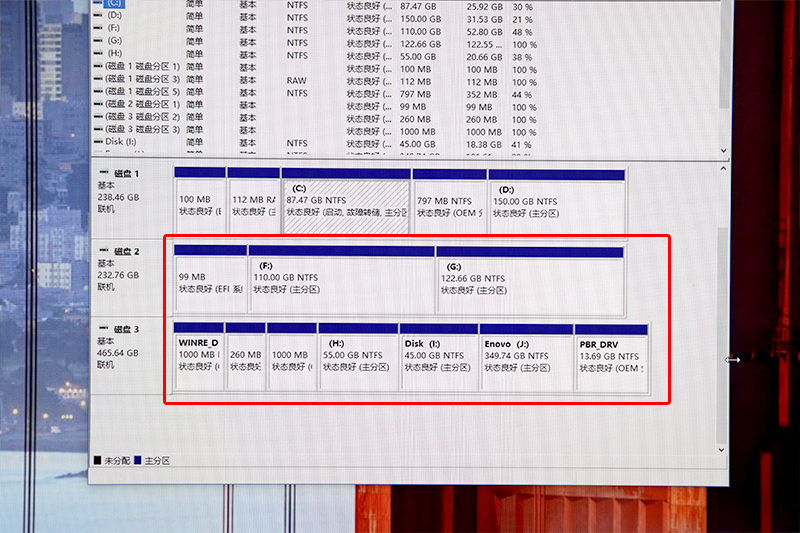The width and height of the screenshot is (800, 533).
Task: Click the 48 % free percentage cell
Action: pos(522,32)
